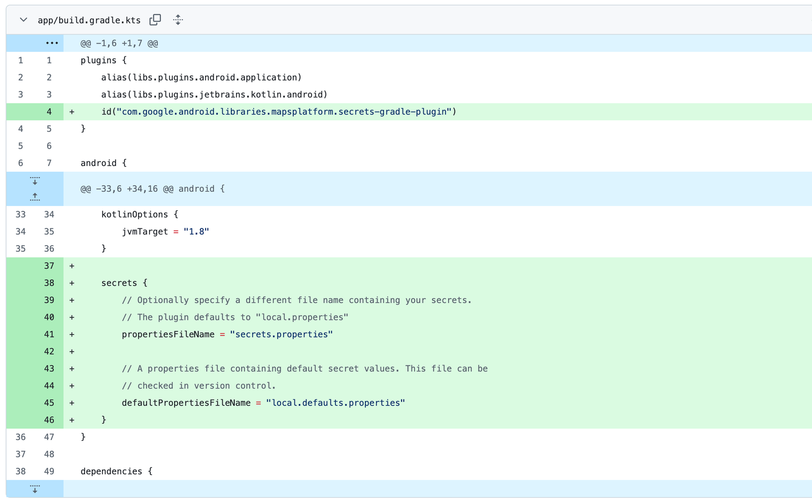Click the three-dots expand icon above line 1
This screenshot has width=812, height=504.
[52, 43]
